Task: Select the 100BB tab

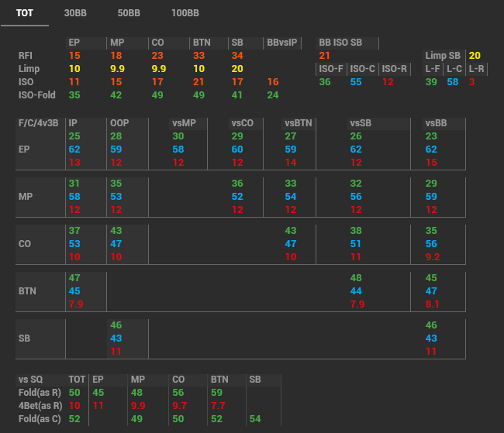Action: (185, 13)
